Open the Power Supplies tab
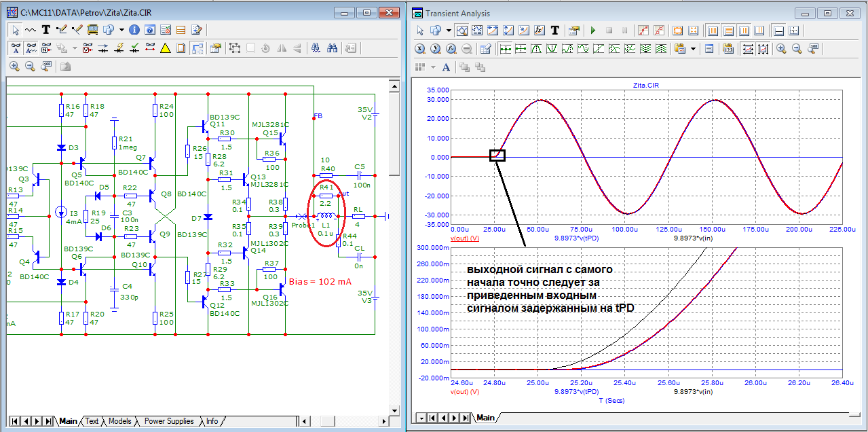Screen dimensions: 868x432 click(x=169, y=421)
